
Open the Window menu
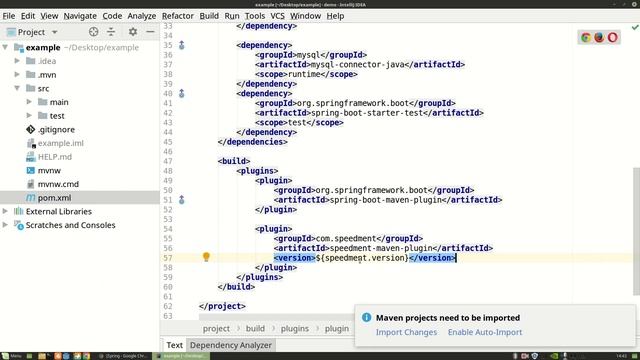click(x=305, y=16)
